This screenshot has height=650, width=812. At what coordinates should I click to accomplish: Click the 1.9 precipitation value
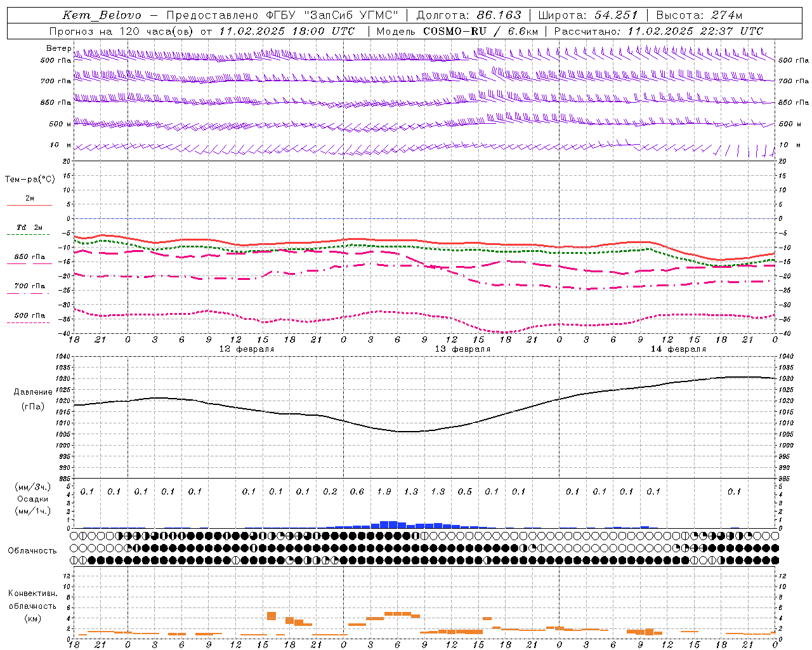[384, 492]
